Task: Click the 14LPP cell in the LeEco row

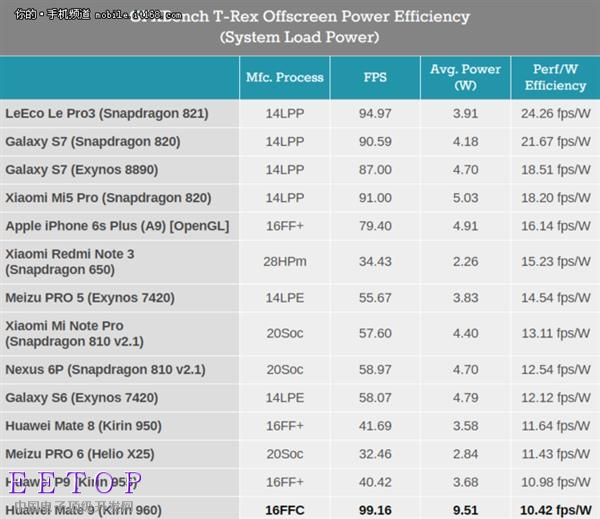Action: [x=285, y=114]
